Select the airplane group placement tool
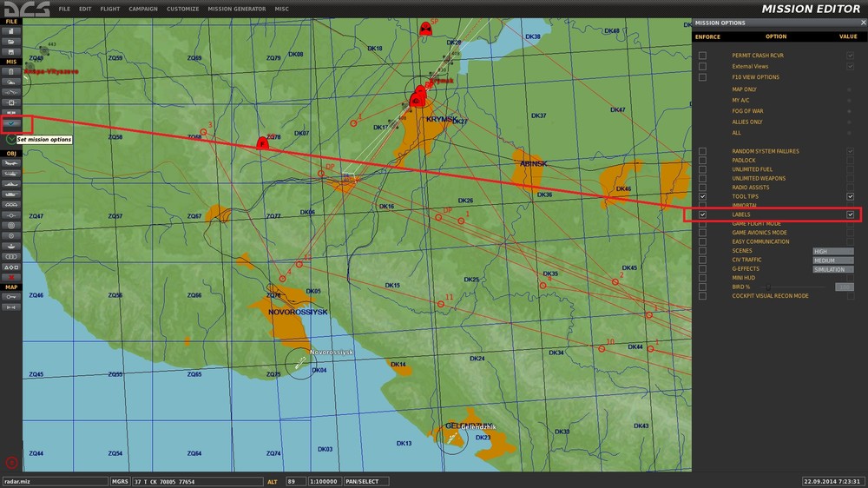Image resolution: width=868 pixels, height=488 pixels. (x=11, y=163)
